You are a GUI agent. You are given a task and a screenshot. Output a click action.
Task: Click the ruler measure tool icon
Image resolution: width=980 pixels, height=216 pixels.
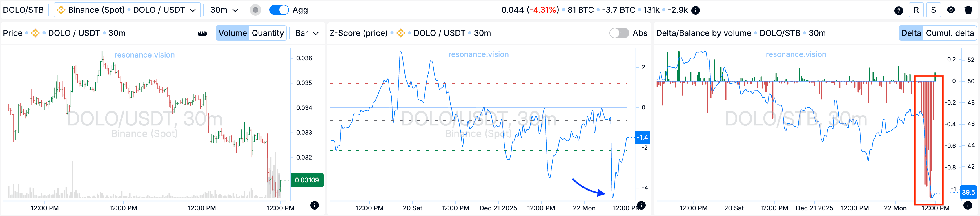click(x=202, y=33)
